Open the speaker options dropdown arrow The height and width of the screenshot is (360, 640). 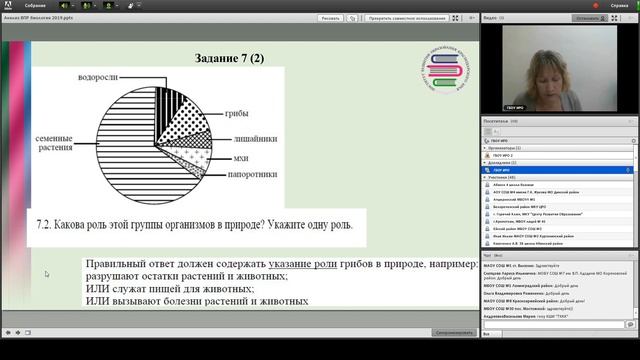73,6
